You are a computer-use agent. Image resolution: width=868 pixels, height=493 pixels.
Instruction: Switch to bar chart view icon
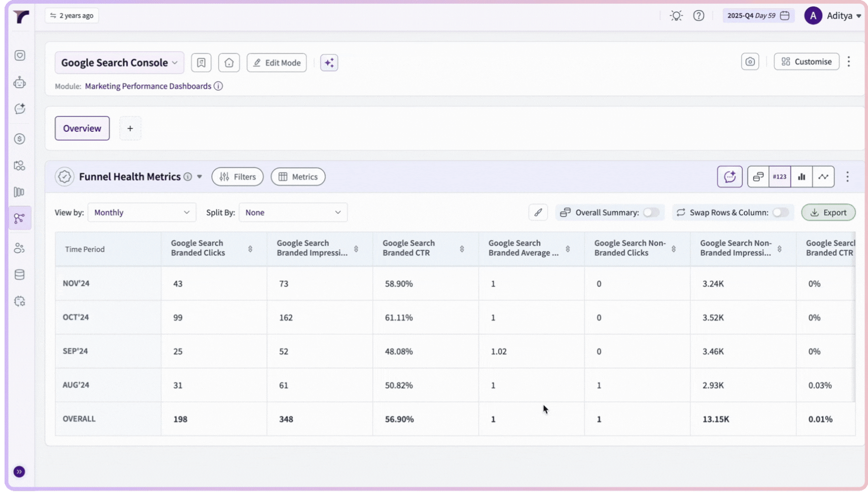pos(801,177)
